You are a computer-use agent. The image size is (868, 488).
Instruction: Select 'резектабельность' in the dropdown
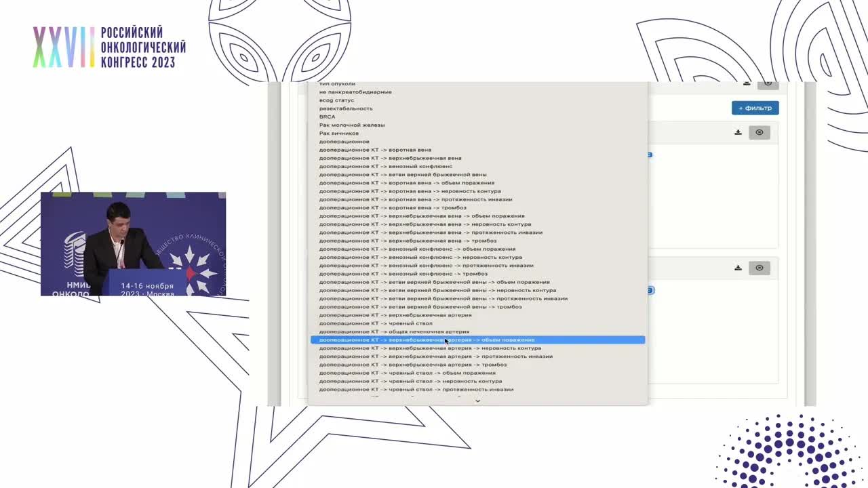click(x=346, y=108)
